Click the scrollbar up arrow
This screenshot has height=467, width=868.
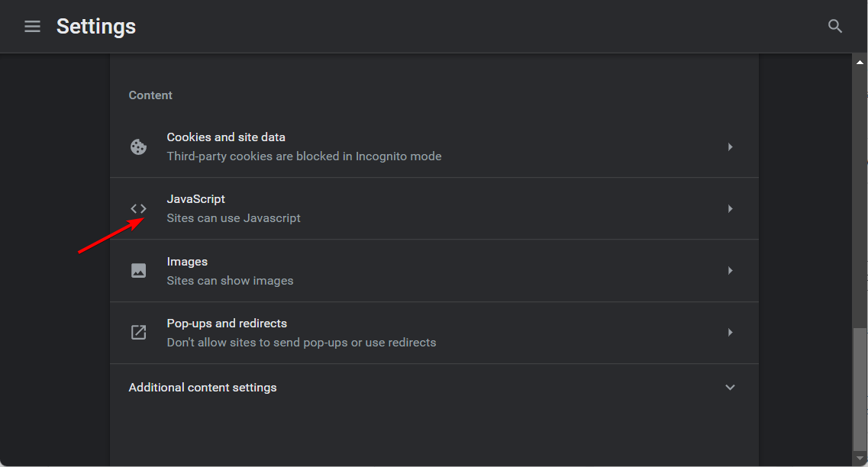click(860, 62)
